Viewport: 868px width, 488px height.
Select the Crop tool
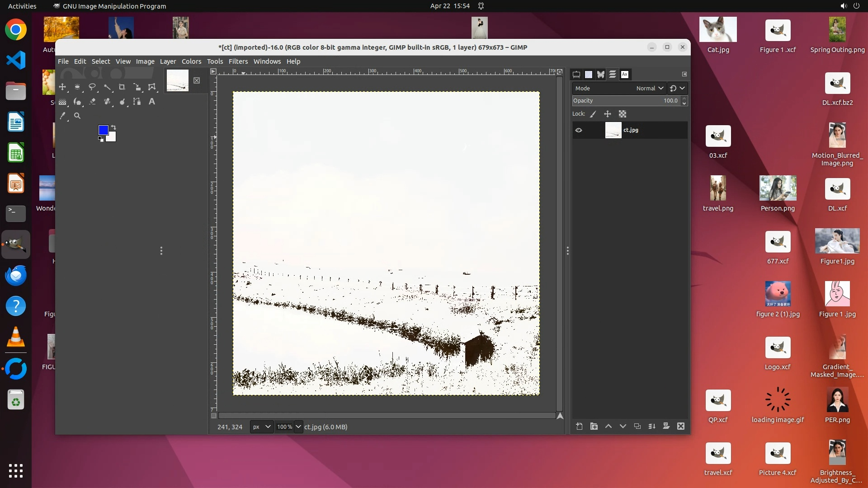122,87
